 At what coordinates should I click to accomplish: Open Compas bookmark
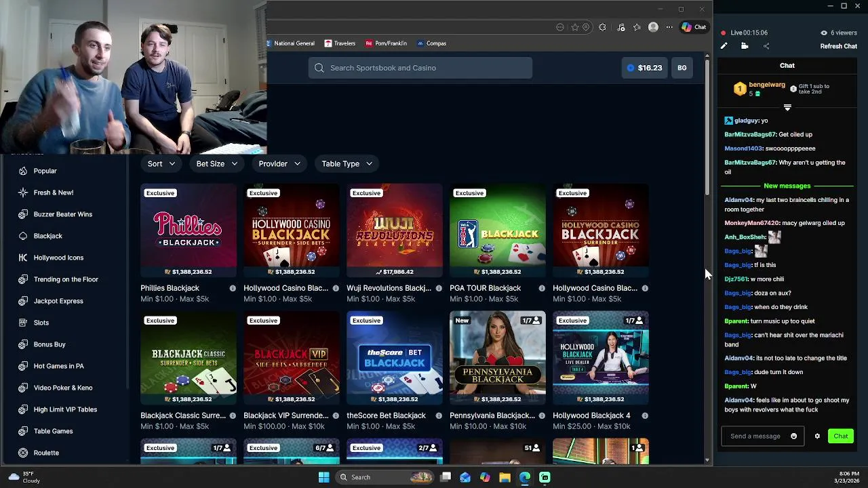click(431, 43)
